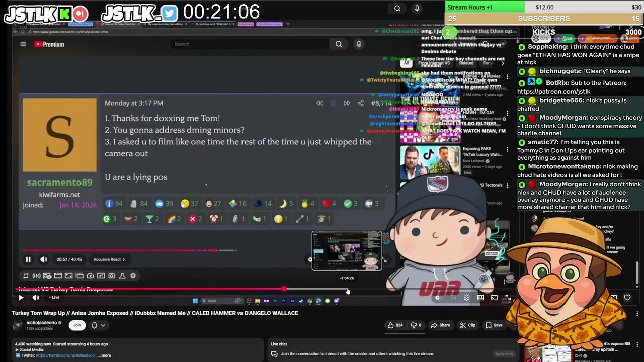The width and height of the screenshot is (644, 362).
Task: Open the inner YouTube hamburger menu
Action: [x=23, y=44]
